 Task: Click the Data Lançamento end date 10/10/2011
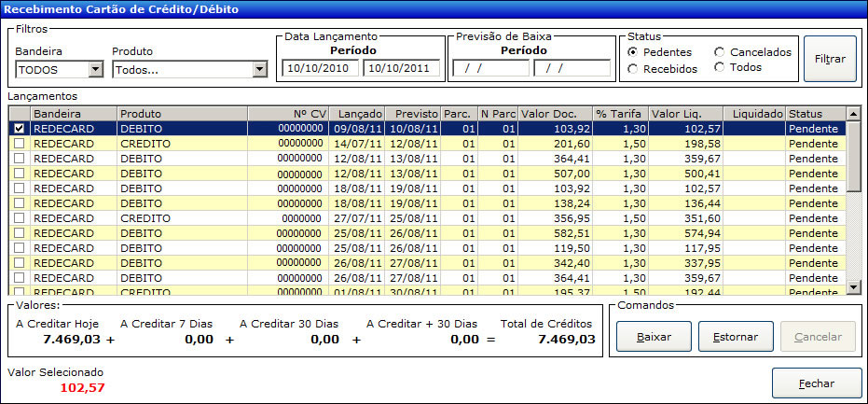pos(401,68)
